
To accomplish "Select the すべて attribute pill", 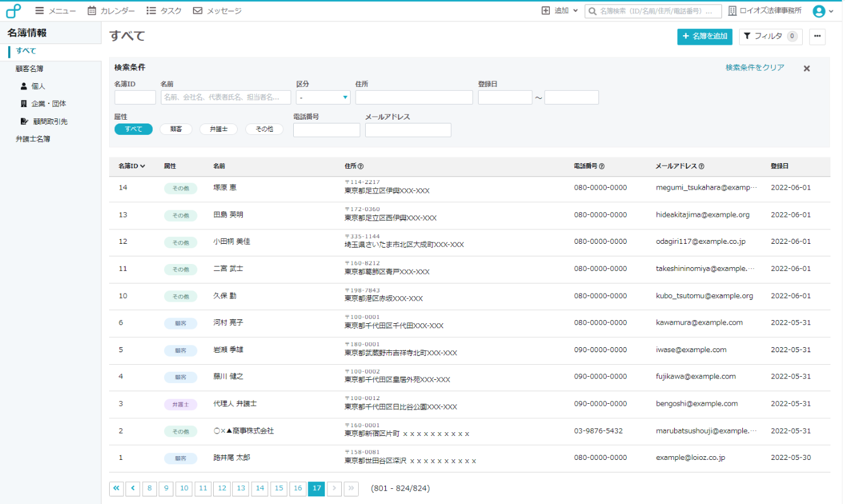I will click(x=134, y=129).
